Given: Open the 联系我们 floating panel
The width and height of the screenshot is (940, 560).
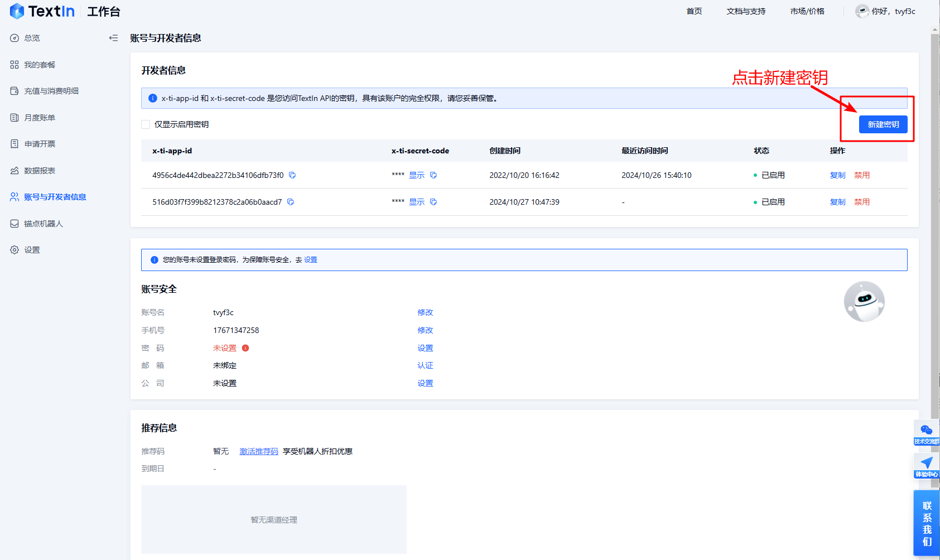Looking at the screenshot, I should [x=927, y=523].
